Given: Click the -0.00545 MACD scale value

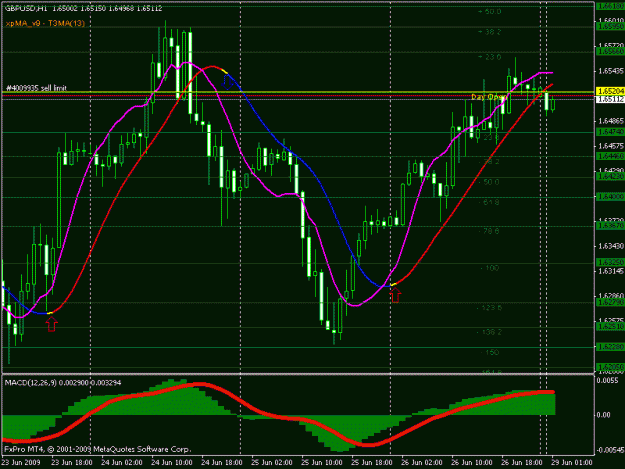Looking at the screenshot, I should 610,450.
